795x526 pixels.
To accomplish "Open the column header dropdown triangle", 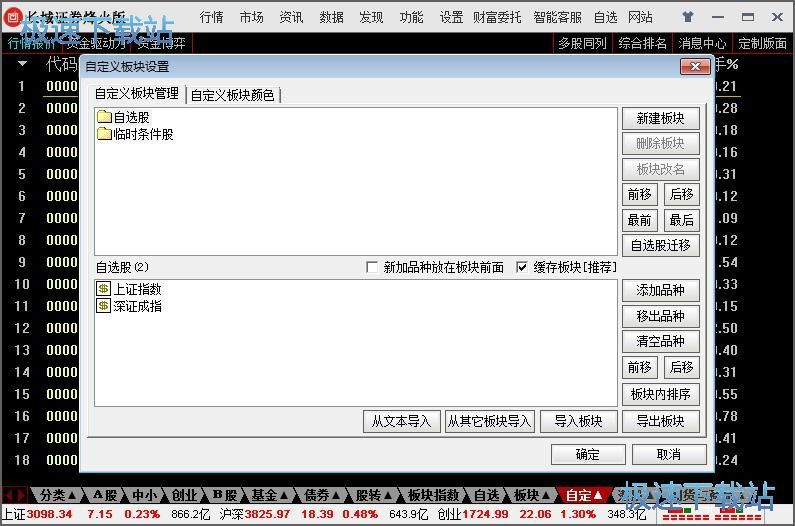I will 22,64.
